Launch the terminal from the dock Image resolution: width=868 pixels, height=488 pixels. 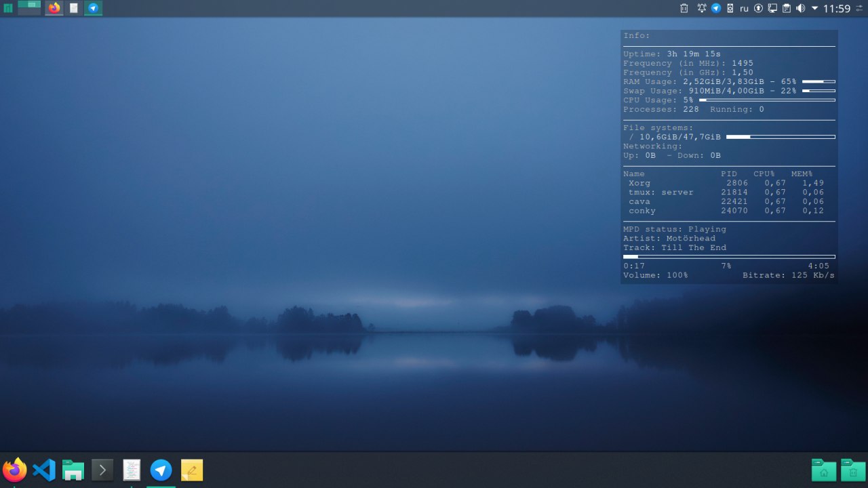[x=102, y=470]
